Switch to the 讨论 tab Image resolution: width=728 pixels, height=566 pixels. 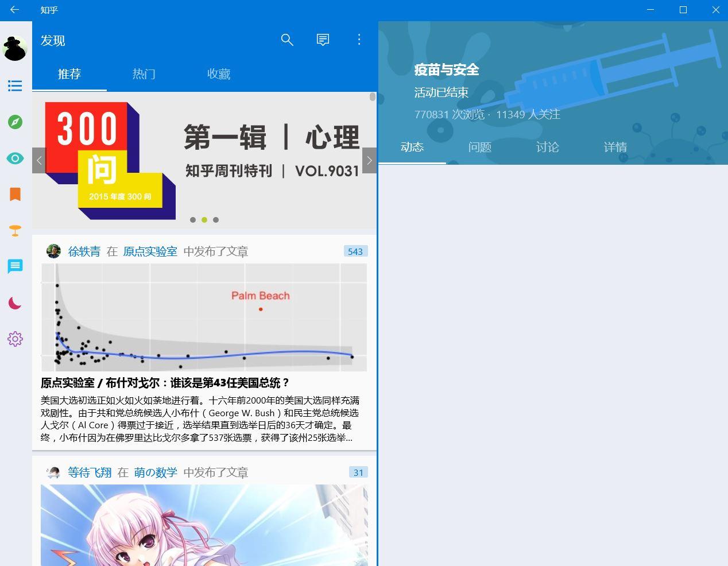click(548, 147)
